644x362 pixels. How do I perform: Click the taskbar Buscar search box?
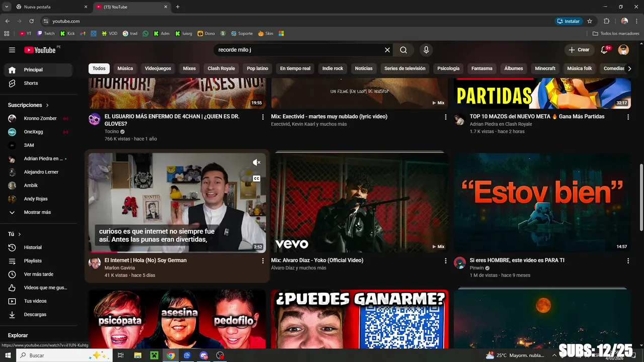tap(64, 355)
